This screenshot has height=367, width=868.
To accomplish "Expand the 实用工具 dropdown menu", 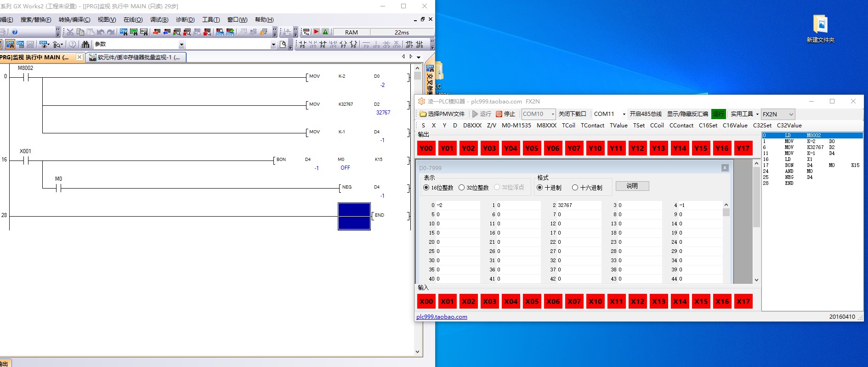I will coord(757,114).
